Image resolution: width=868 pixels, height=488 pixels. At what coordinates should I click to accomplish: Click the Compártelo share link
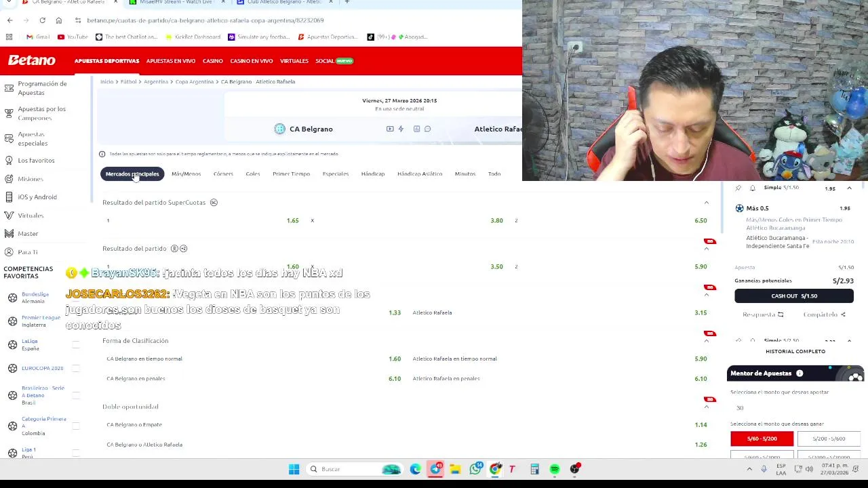[824, 314]
